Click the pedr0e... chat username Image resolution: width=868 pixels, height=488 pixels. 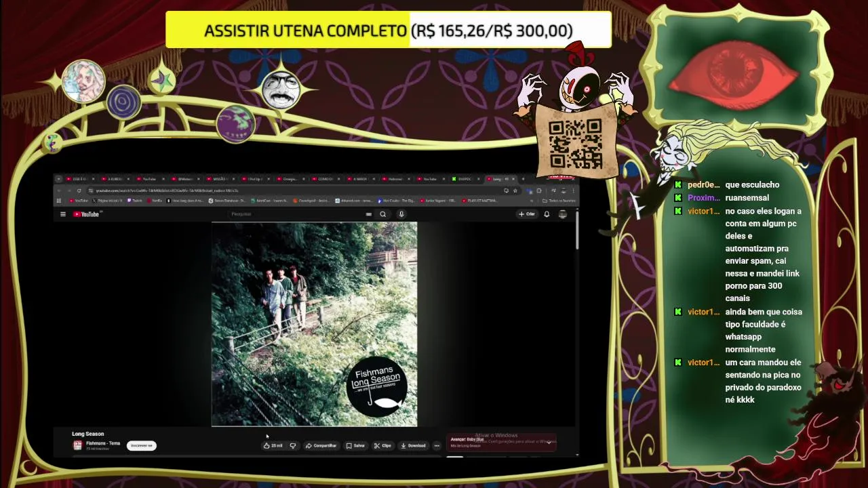coord(704,184)
